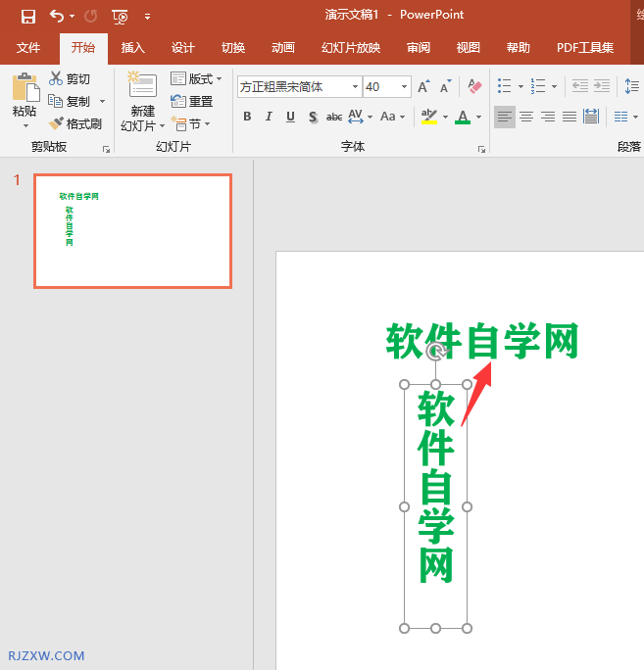Click the green font color swatch
This screenshot has width=644, height=670.
click(463, 118)
